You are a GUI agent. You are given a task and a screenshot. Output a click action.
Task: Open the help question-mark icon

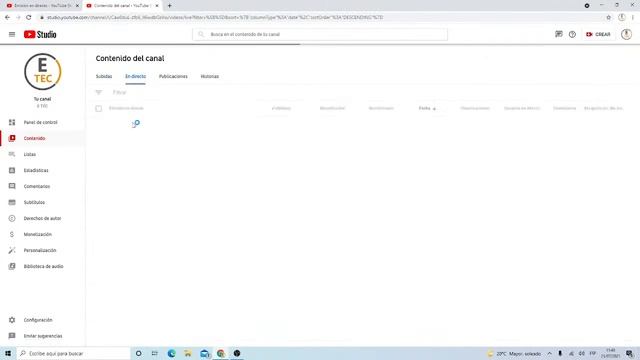572,35
